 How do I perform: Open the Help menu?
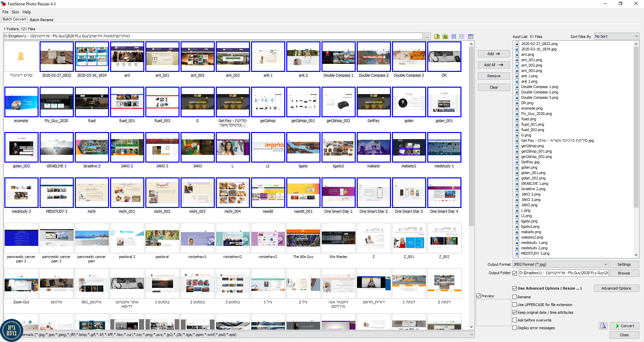pyautogui.click(x=27, y=12)
